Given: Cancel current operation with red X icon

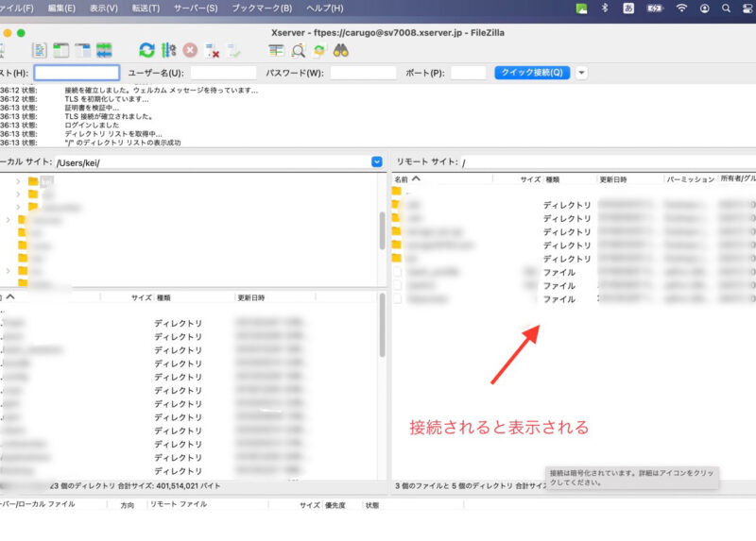Looking at the screenshot, I should click(191, 50).
